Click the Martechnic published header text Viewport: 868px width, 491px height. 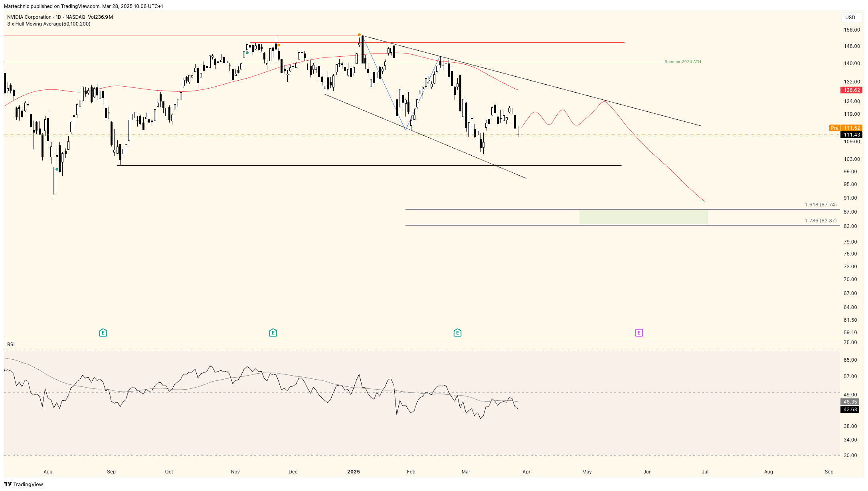(x=83, y=6)
